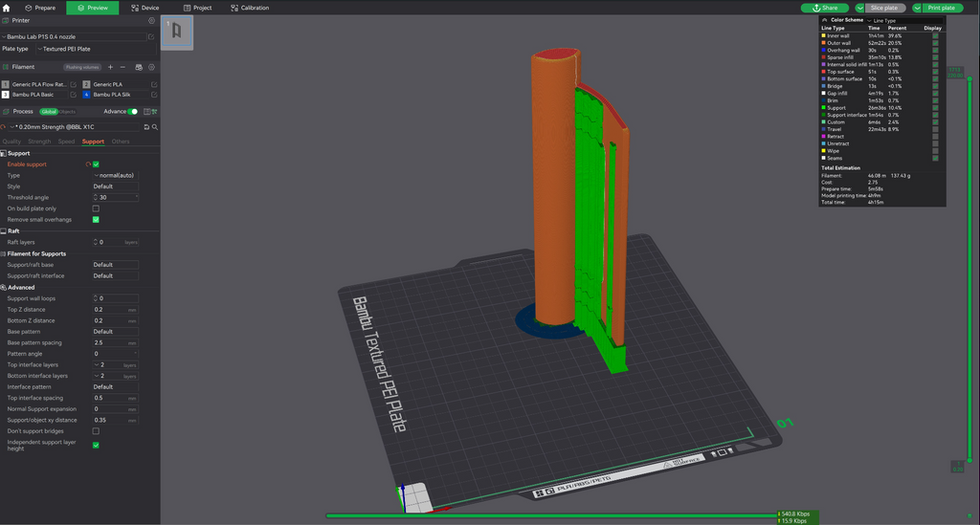
Task: Open Interface pattern dropdown
Action: click(116, 387)
